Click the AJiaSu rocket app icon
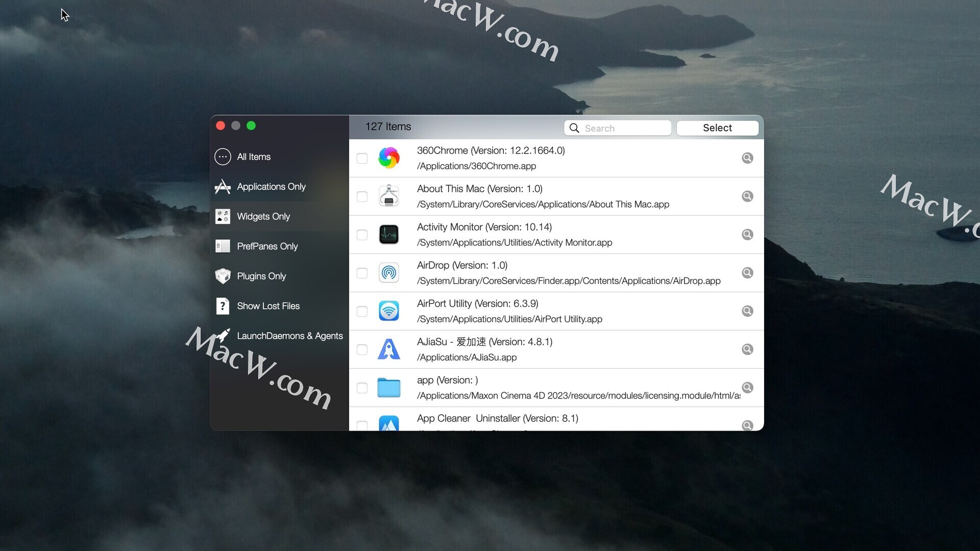This screenshot has height=551, width=980. [389, 349]
